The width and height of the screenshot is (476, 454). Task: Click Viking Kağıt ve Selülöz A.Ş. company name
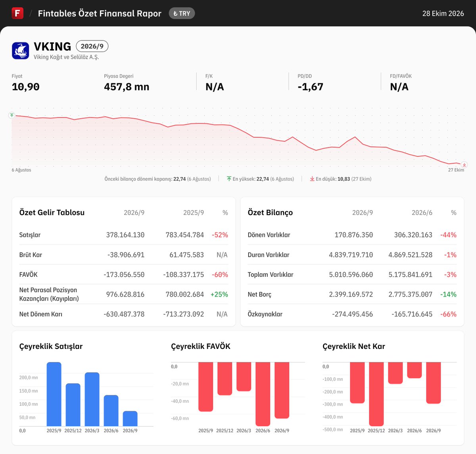pos(66,57)
